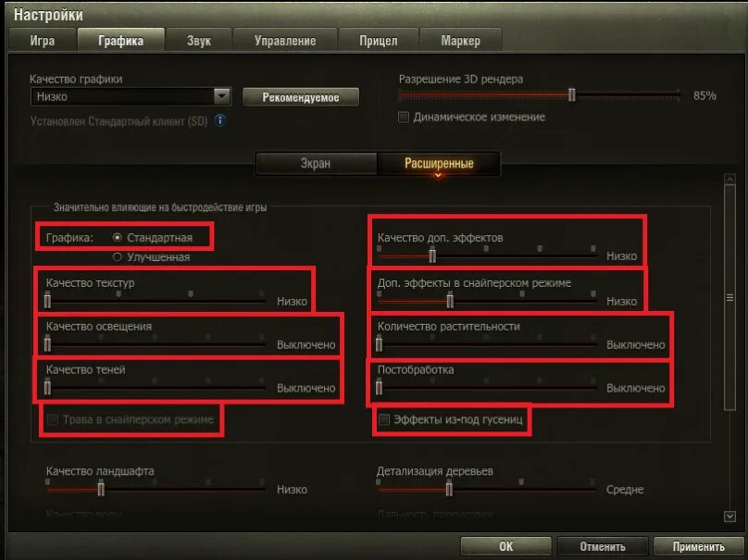Toggle Эффекты из-под гусениц checkbox

coord(384,419)
